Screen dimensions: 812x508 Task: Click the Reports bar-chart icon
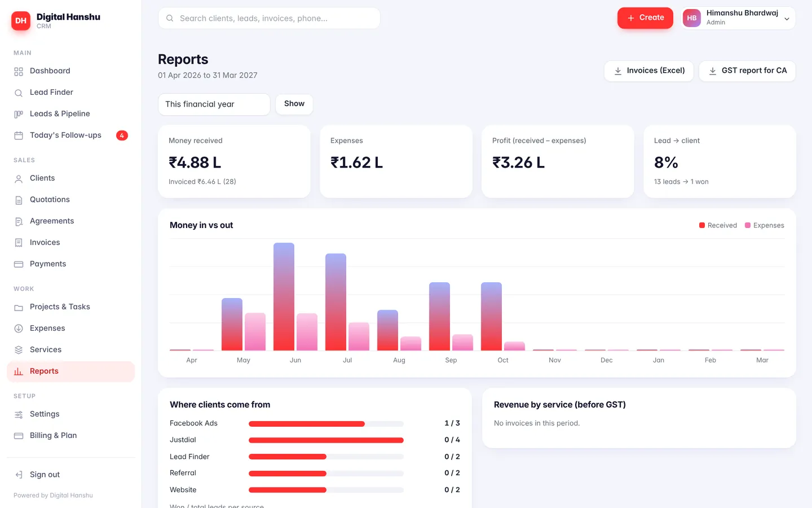coord(19,372)
